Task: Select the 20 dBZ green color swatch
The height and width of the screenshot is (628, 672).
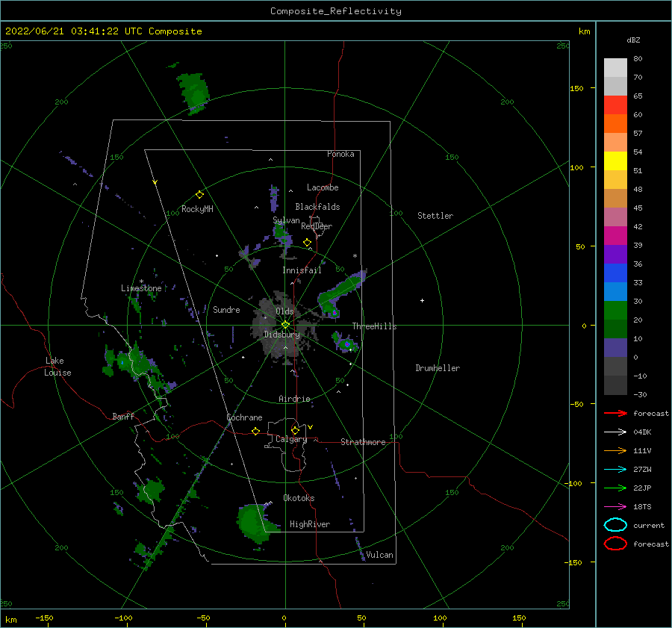Action: [x=615, y=329]
